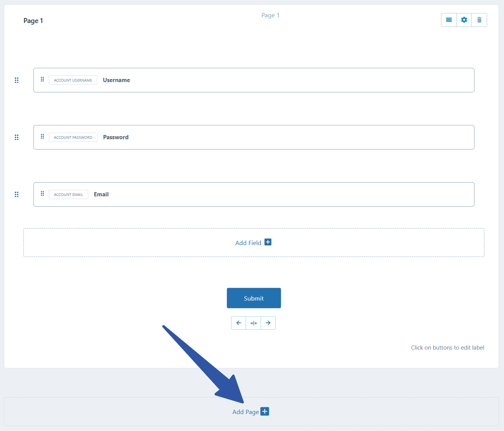Click the Username row outer drag handle

coord(17,80)
